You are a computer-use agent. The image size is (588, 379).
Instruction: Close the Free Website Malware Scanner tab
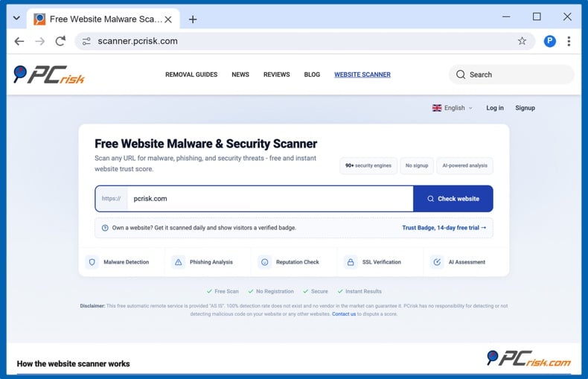[168, 19]
